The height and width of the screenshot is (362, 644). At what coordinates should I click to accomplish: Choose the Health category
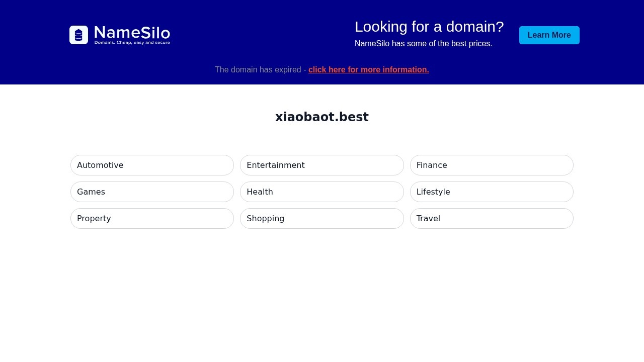[321, 192]
